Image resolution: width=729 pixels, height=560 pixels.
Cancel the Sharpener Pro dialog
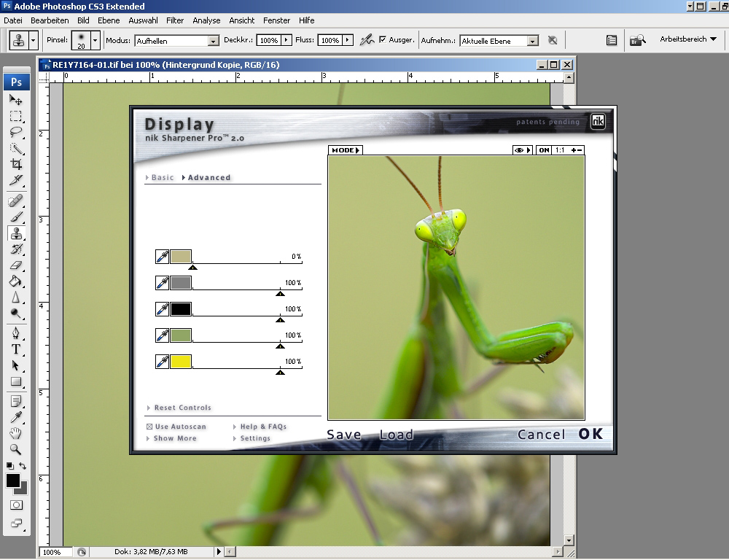(x=541, y=435)
